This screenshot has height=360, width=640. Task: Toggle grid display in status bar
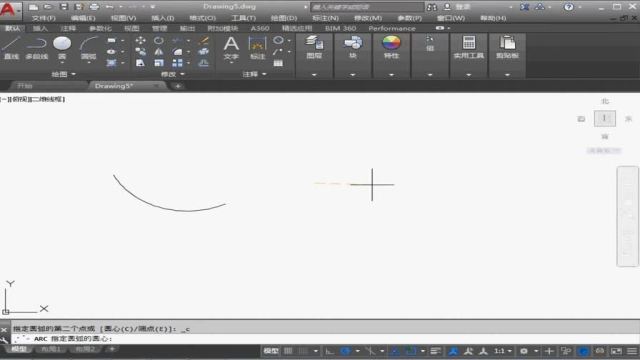pyautogui.click(x=288, y=351)
